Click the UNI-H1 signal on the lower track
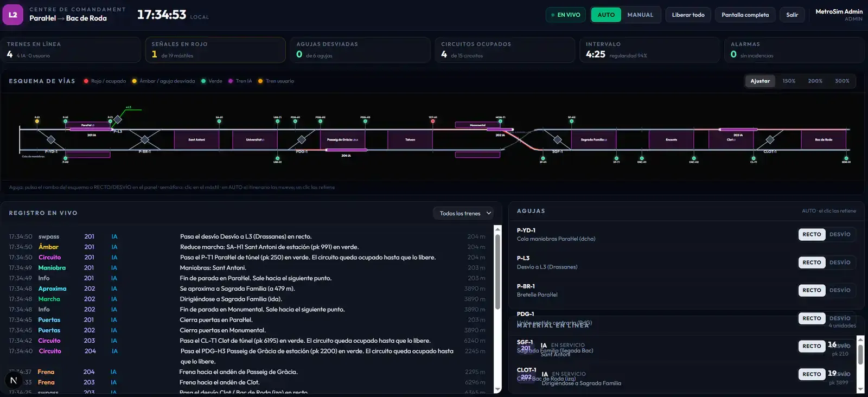This screenshot has height=397, width=868. point(277,158)
